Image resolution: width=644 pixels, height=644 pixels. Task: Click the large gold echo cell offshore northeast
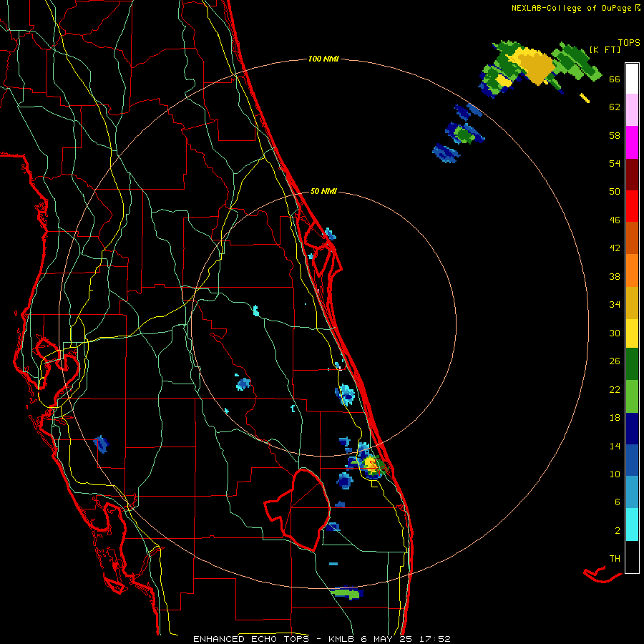pos(534,65)
